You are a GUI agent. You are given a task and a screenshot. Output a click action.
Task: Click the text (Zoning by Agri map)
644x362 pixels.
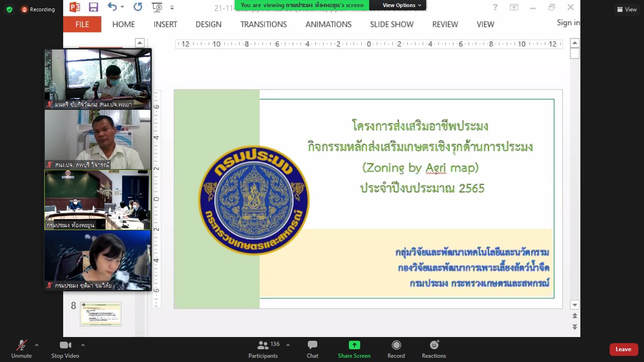tap(420, 168)
